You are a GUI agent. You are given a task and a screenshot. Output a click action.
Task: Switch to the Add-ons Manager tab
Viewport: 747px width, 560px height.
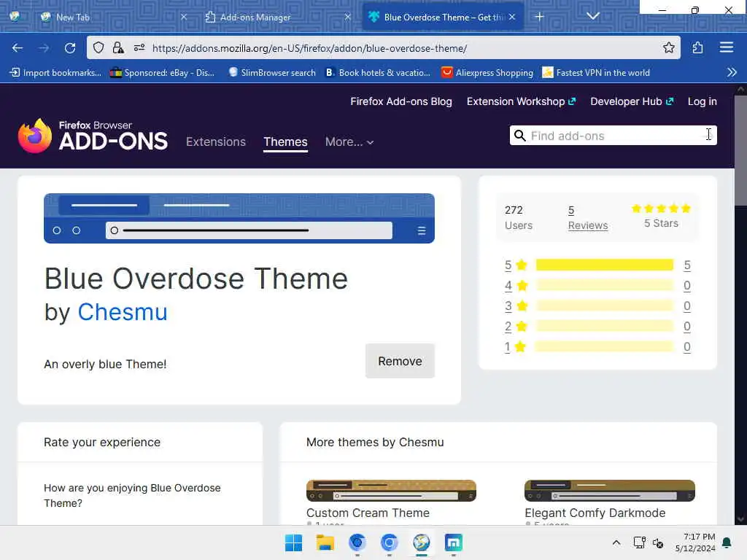coord(278,17)
